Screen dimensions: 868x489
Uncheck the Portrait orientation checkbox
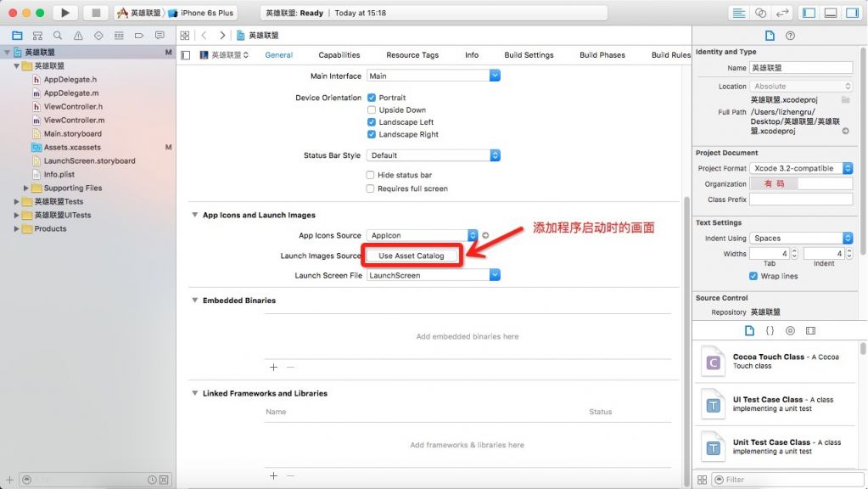pyautogui.click(x=372, y=98)
